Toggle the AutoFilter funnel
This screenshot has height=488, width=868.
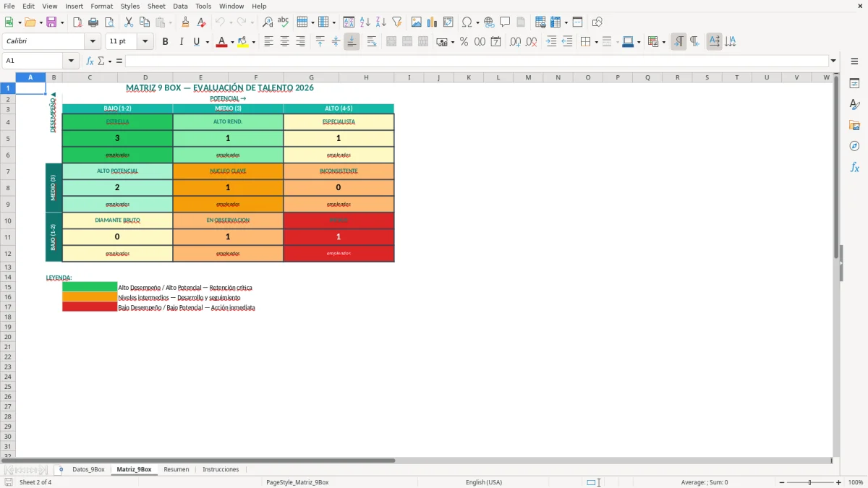(x=397, y=22)
